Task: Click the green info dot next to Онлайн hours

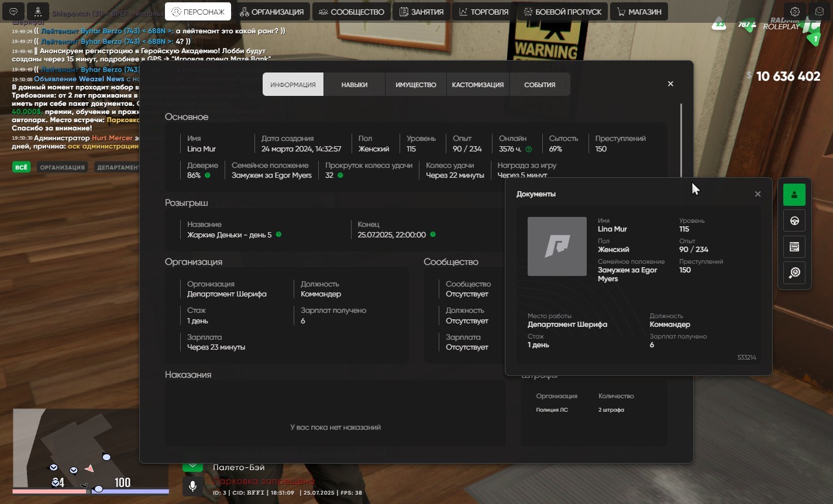Action: (x=529, y=149)
